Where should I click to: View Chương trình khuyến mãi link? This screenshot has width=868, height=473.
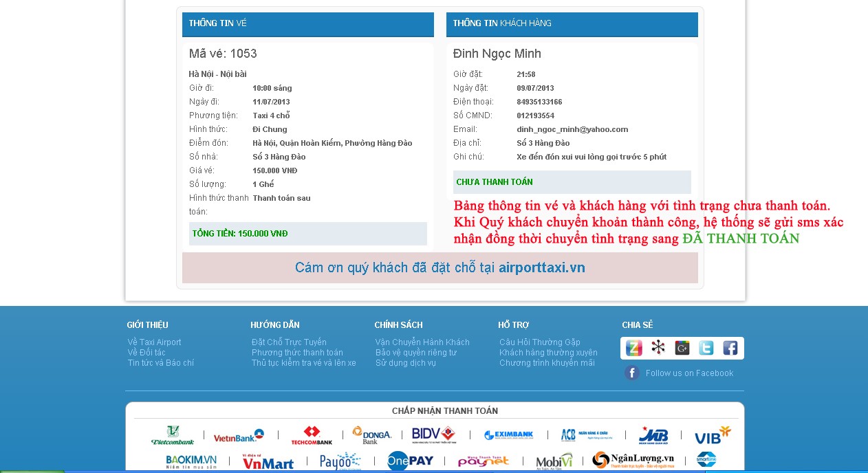(x=547, y=363)
